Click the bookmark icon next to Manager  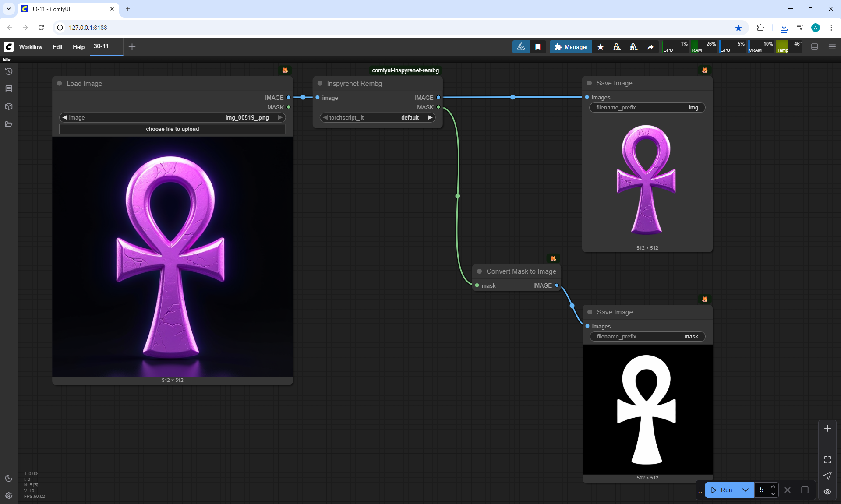[538, 47]
